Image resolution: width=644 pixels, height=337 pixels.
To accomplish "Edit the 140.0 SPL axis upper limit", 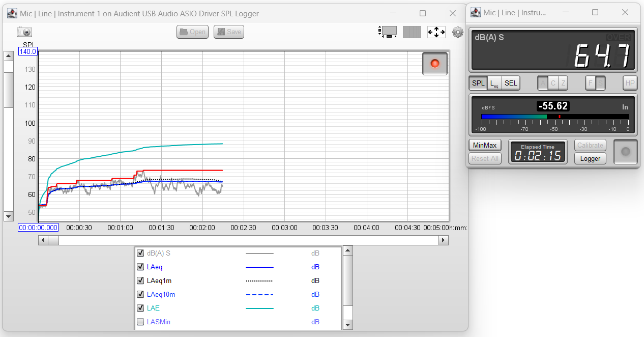I will pos(28,51).
